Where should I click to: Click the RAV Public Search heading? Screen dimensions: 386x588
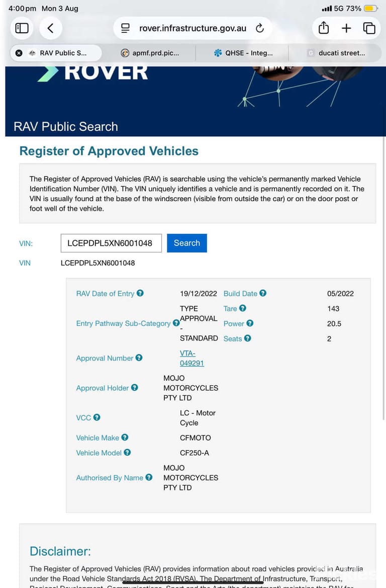tap(66, 127)
